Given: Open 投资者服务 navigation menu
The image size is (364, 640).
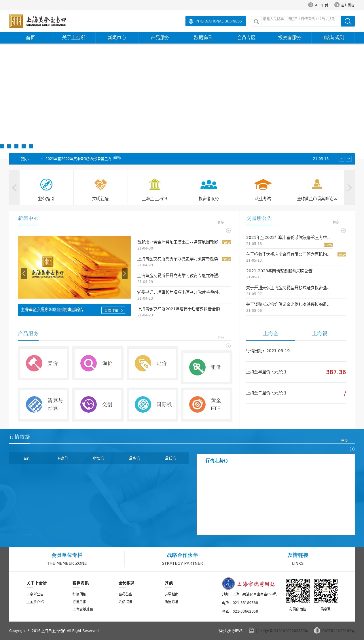Looking at the screenshot, I should (x=290, y=37).
